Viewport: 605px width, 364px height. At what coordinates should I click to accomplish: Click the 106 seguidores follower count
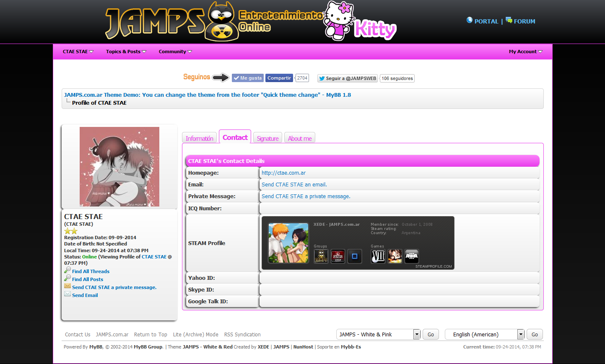point(397,78)
